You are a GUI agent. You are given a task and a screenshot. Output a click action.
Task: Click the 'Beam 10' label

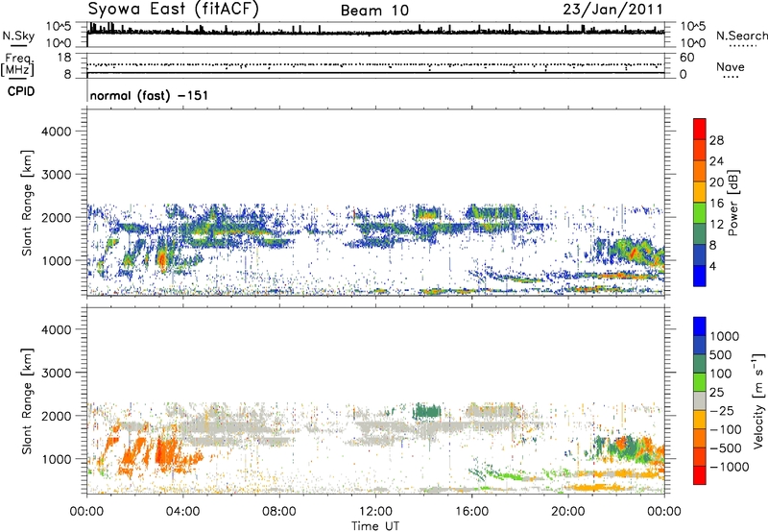[x=374, y=11]
